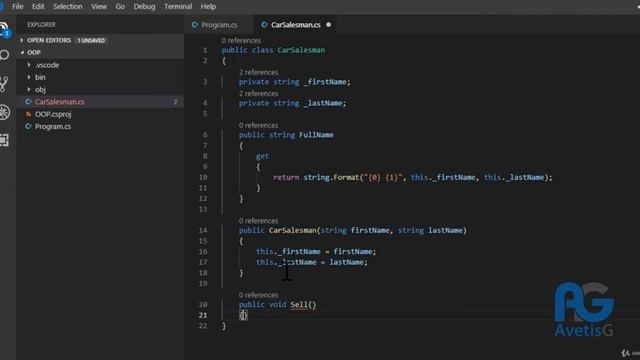Open the Extensions view
The image size is (640, 360).
[4, 140]
